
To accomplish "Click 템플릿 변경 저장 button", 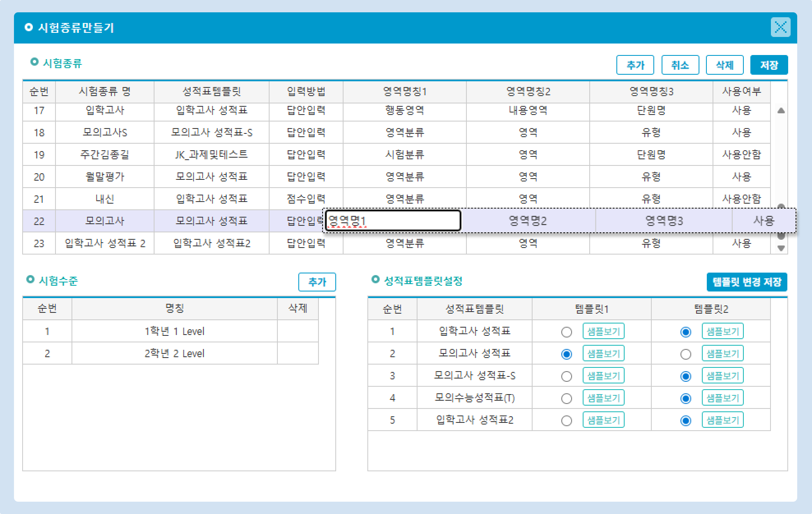I will tap(746, 282).
